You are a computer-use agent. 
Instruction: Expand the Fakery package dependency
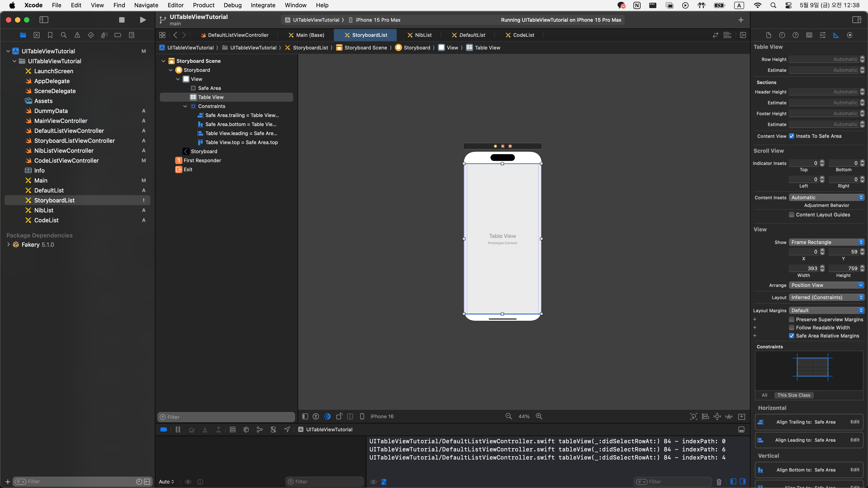point(8,244)
